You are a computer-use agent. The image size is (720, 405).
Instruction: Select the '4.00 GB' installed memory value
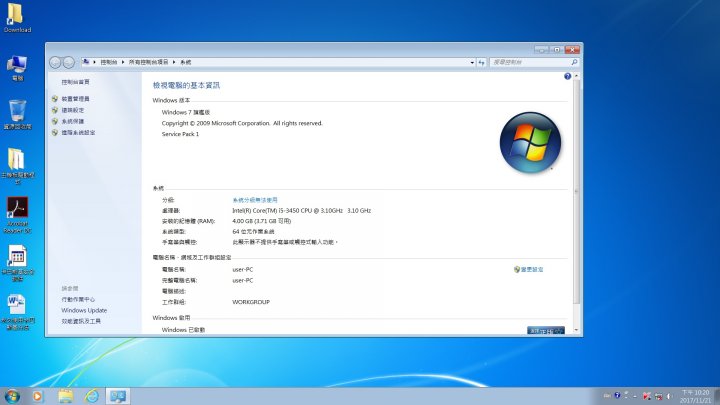click(x=243, y=221)
